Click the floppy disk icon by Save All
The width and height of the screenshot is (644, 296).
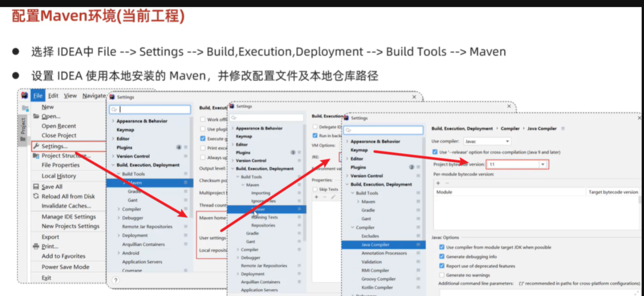point(36,187)
